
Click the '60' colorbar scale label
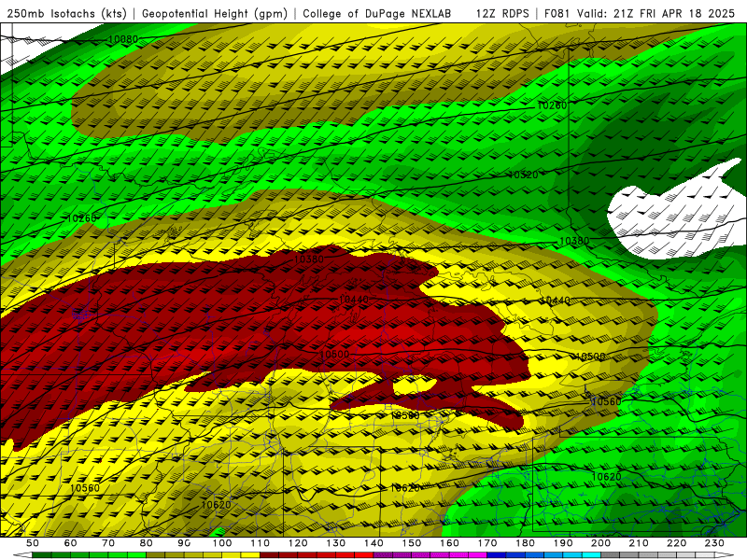click(71, 543)
